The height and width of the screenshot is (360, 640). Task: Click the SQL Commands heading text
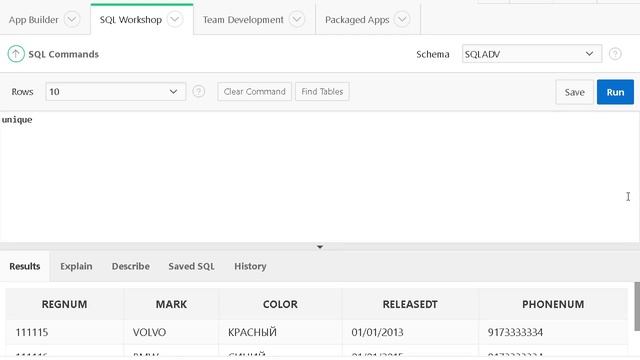click(63, 54)
